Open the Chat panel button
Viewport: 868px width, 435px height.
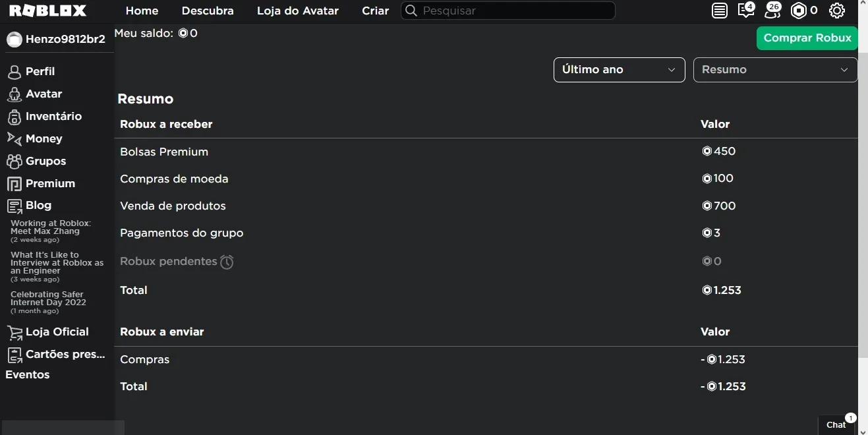pyautogui.click(x=836, y=424)
